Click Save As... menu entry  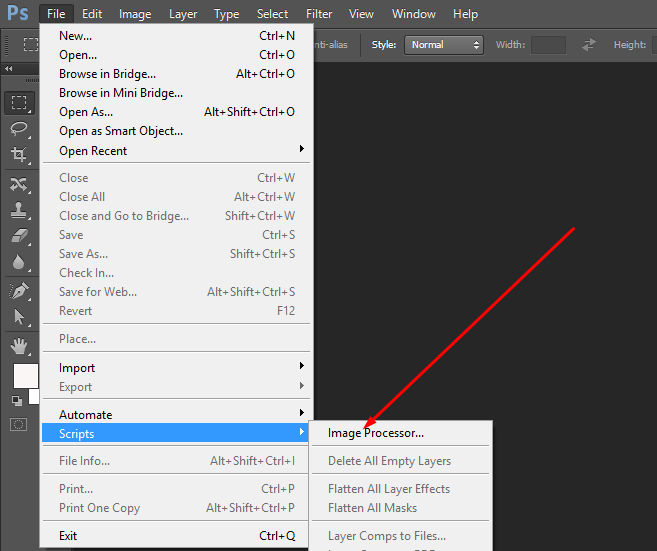click(x=176, y=254)
